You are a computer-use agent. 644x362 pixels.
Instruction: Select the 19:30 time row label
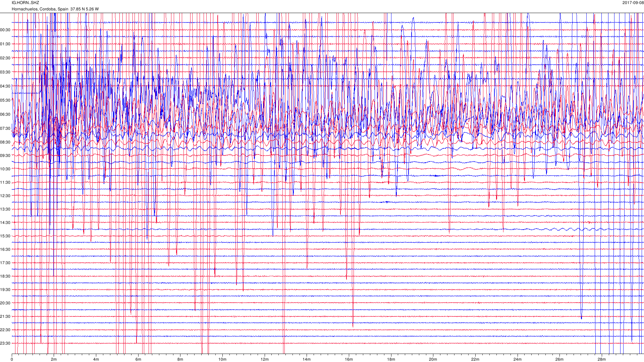pyautogui.click(x=5, y=290)
